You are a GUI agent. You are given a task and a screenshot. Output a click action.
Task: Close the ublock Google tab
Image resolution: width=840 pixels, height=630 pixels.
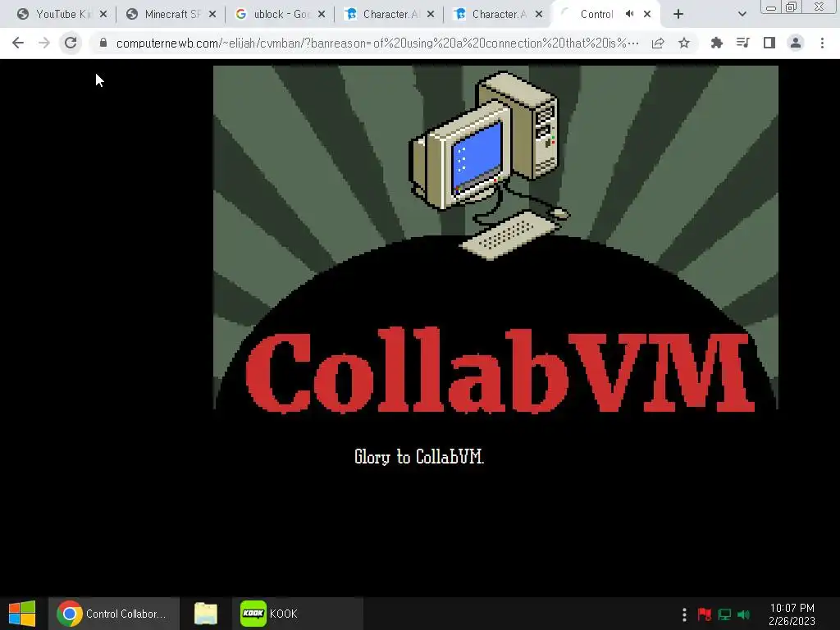point(322,14)
